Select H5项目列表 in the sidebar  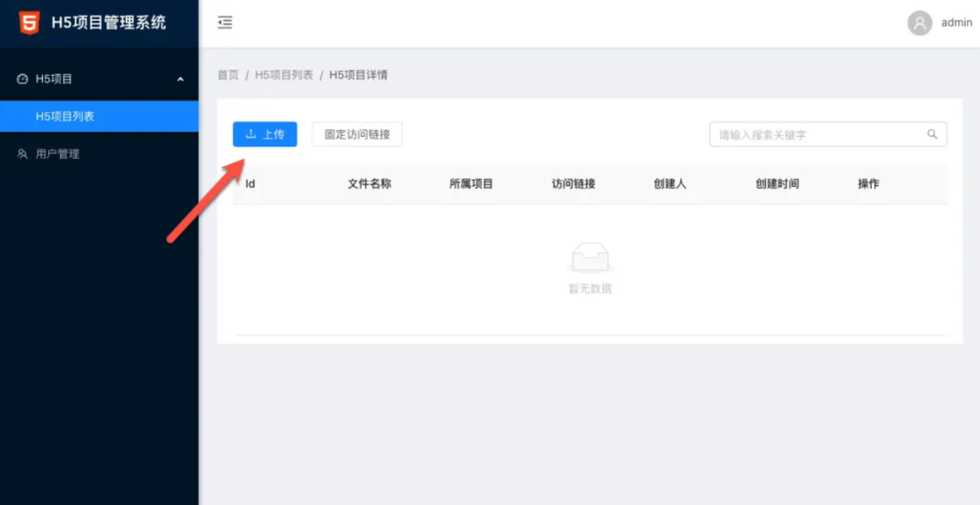click(65, 117)
